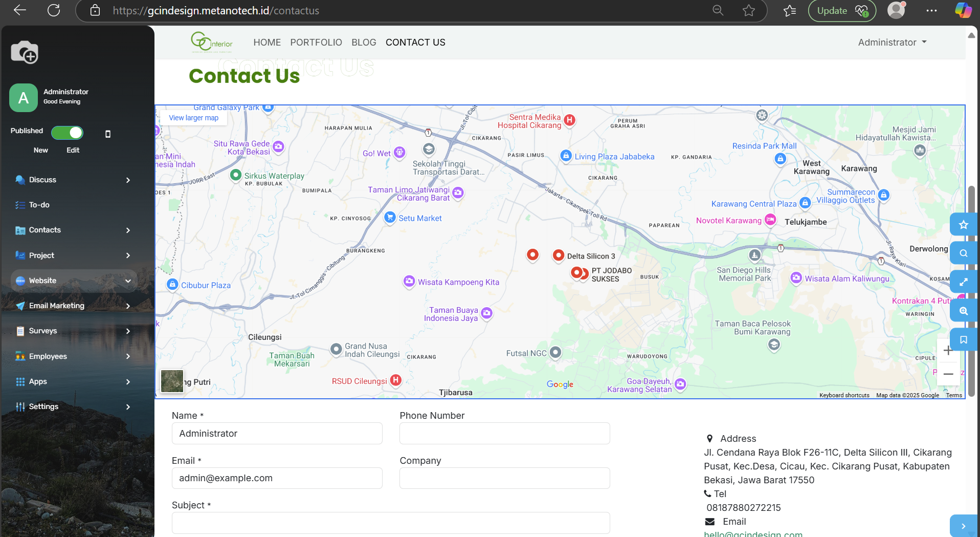Click the Cibubur Plaza map marker
Image resolution: width=980 pixels, height=537 pixels.
[172, 284]
